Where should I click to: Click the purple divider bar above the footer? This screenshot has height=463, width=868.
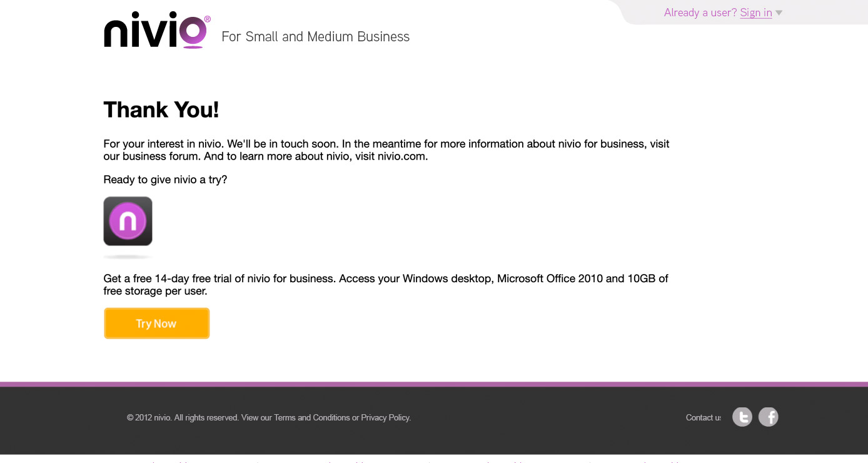point(434,384)
